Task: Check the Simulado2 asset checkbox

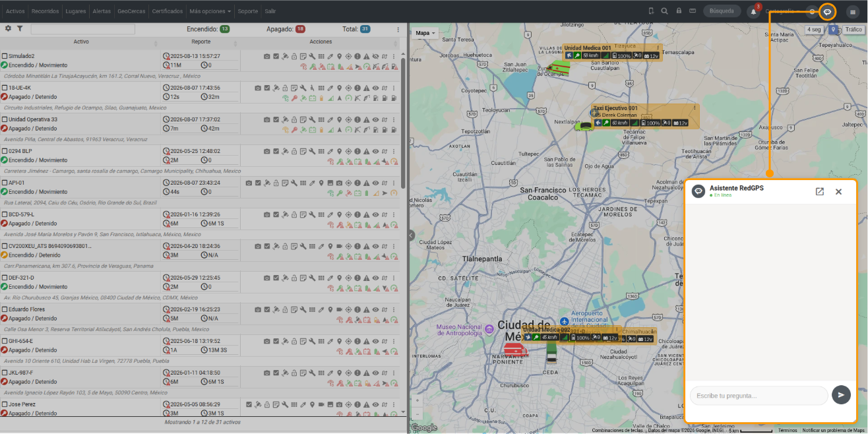Action: pos(5,56)
